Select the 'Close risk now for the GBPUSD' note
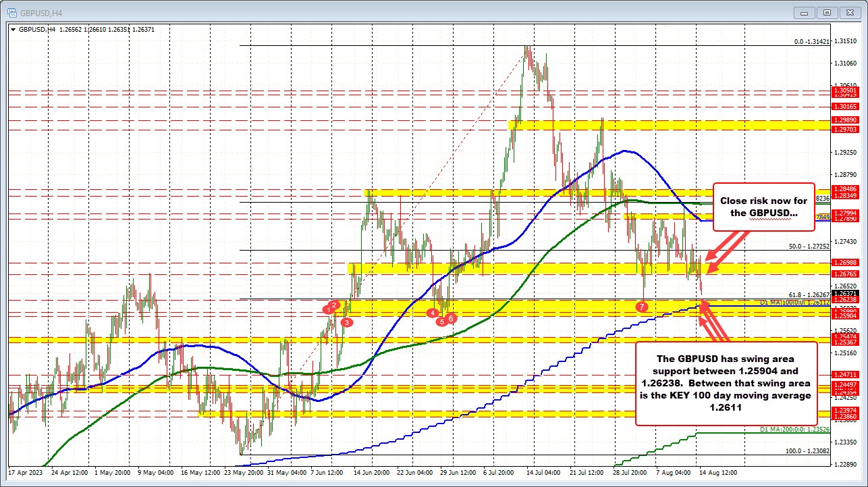The height and width of the screenshot is (487, 868). pyautogui.click(x=763, y=207)
